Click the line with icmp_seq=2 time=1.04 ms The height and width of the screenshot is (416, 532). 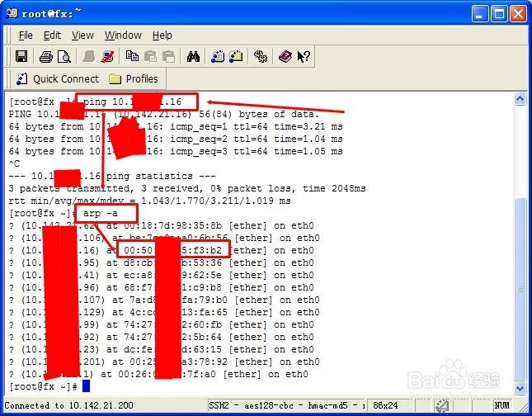(176, 139)
